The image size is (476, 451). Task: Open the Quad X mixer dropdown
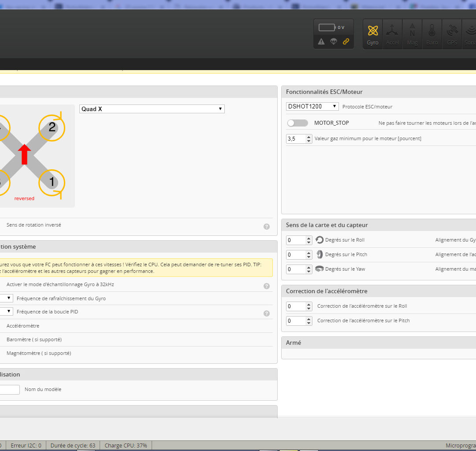point(152,109)
